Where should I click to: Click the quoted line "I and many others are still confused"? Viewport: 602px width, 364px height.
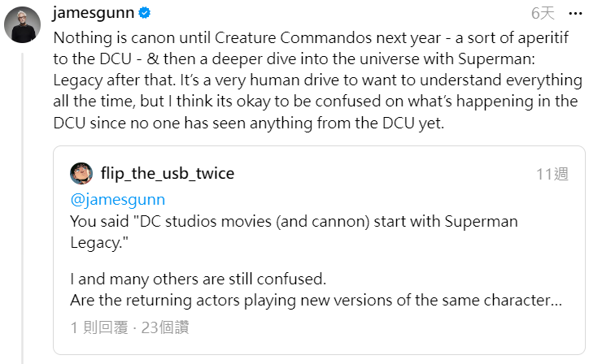click(198, 279)
